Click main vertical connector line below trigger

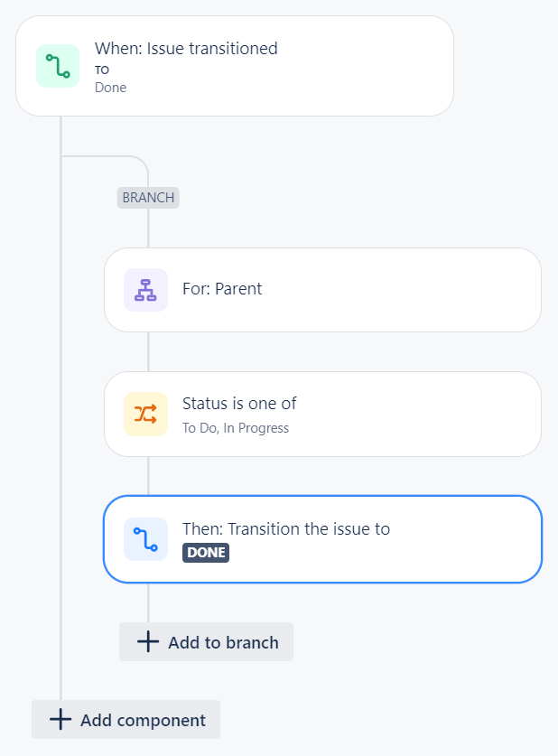[x=61, y=406]
